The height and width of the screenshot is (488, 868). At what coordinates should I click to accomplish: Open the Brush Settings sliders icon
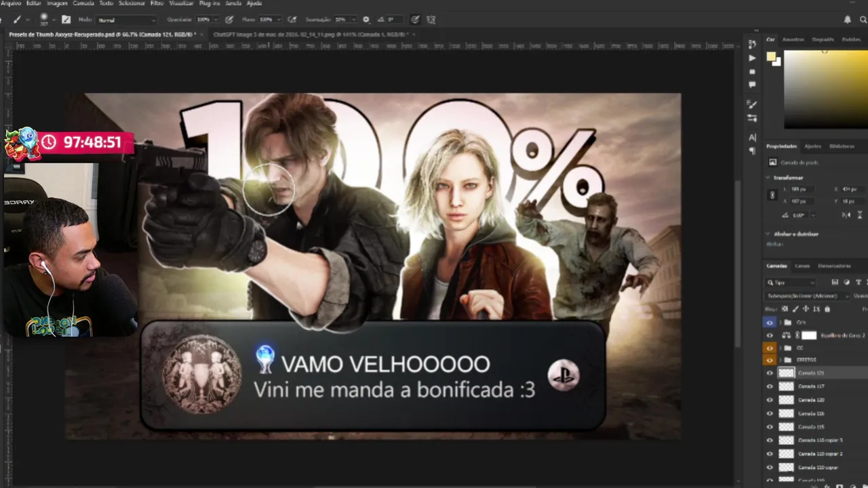click(x=752, y=118)
